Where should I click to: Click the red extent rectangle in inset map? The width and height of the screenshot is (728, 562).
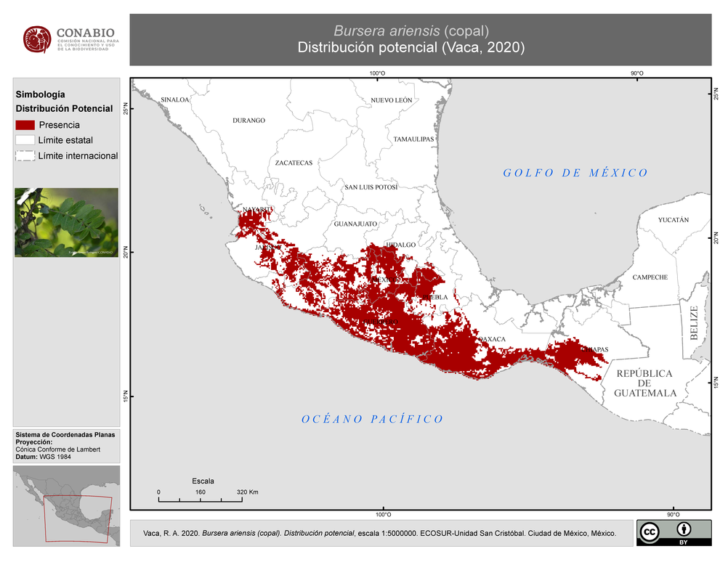pyautogui.click(x=78, y=519)
